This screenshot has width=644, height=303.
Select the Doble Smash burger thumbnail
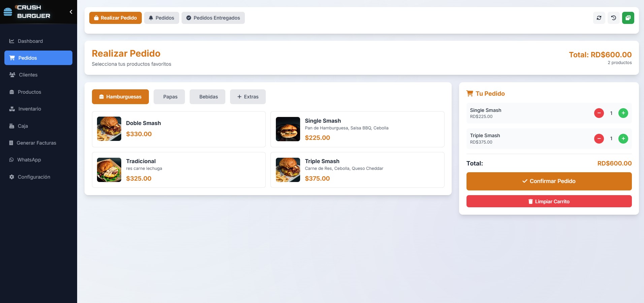109,129
